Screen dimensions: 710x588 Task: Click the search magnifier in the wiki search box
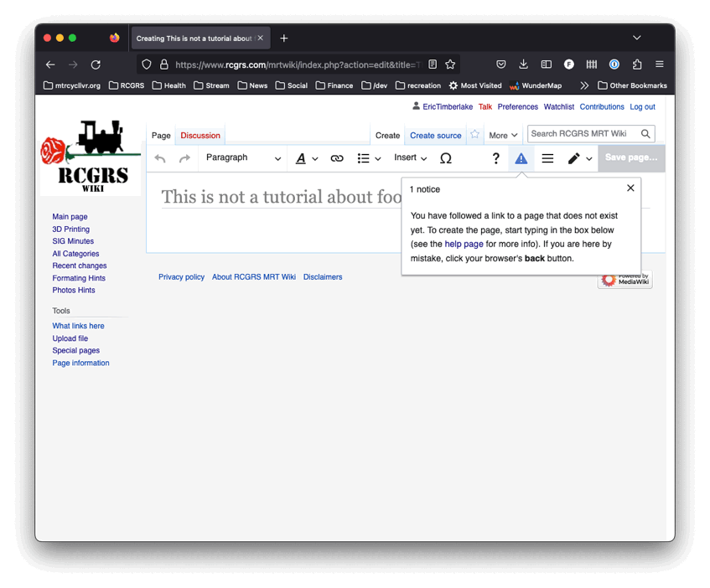[x=645, y=134]
